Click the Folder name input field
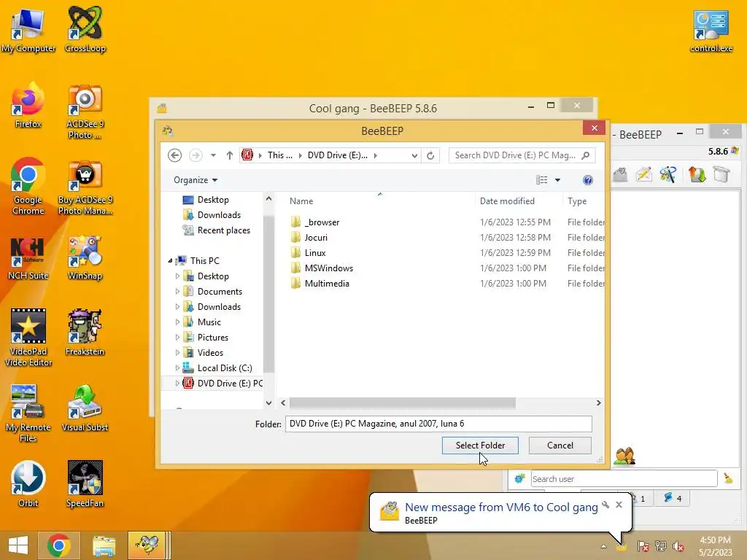This screenshot has width=747, height=560. [438, 424]
